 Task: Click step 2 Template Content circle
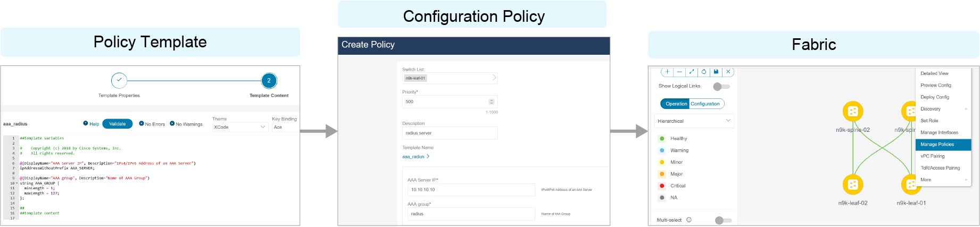tap(269, 80)
